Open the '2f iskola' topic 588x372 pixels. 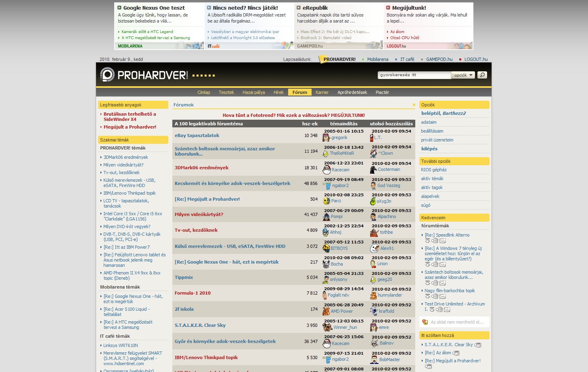pyautogui.click(x=184, y=309)
